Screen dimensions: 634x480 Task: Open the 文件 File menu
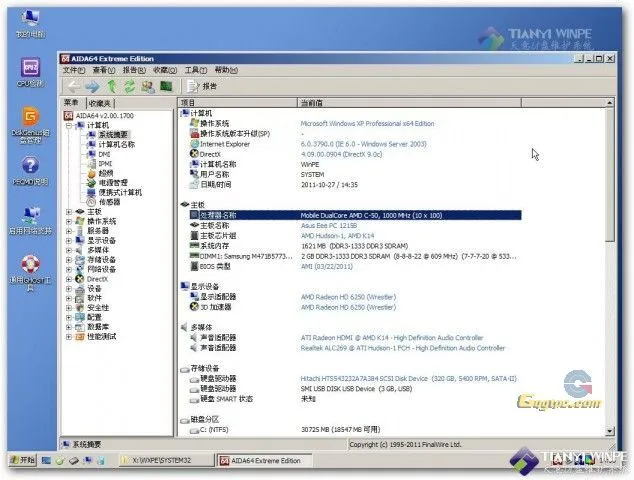pos(73,70)
